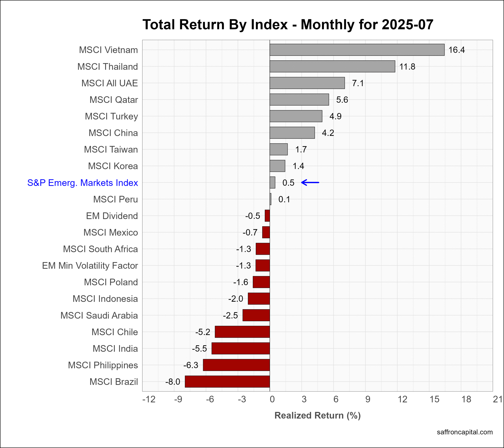Click the gray MSCI All UAE bar

coord(307,83)
